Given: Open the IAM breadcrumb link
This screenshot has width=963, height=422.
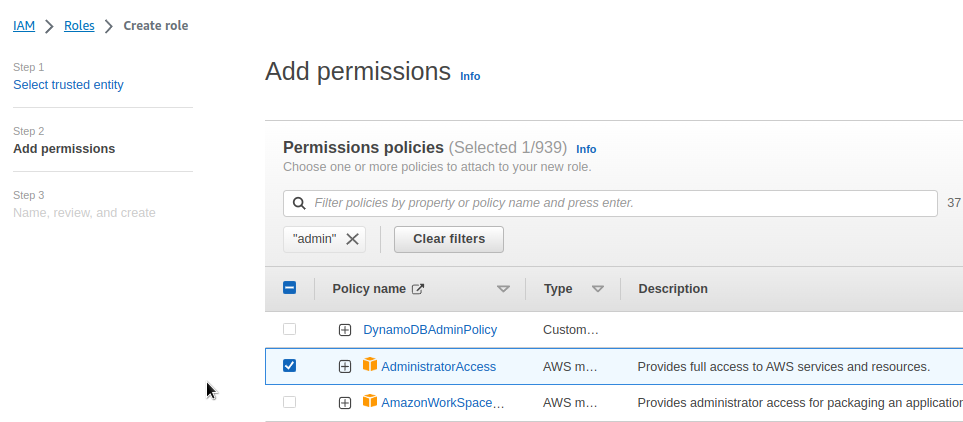Looking at the screenshot, I should click(x=24, y=26).
